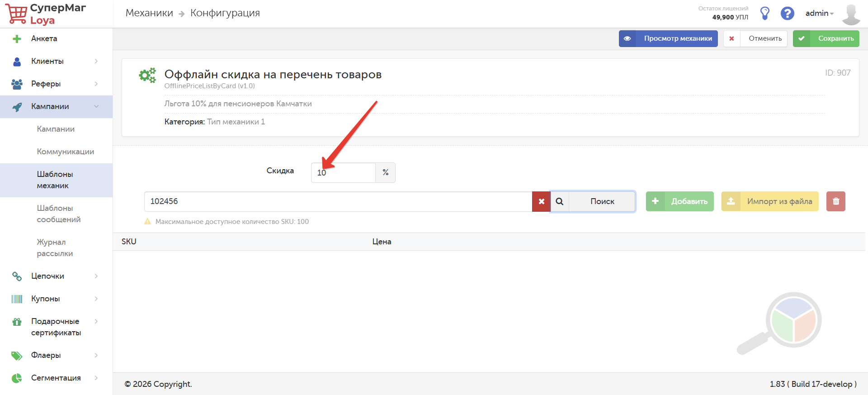This screenshot has height=395, width=868.
Task: Open the admin user dropdown
Action: pos(820,13)
